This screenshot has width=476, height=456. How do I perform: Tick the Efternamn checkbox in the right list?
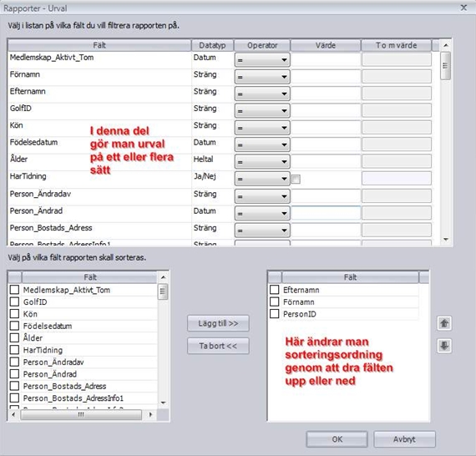point(274,290)
